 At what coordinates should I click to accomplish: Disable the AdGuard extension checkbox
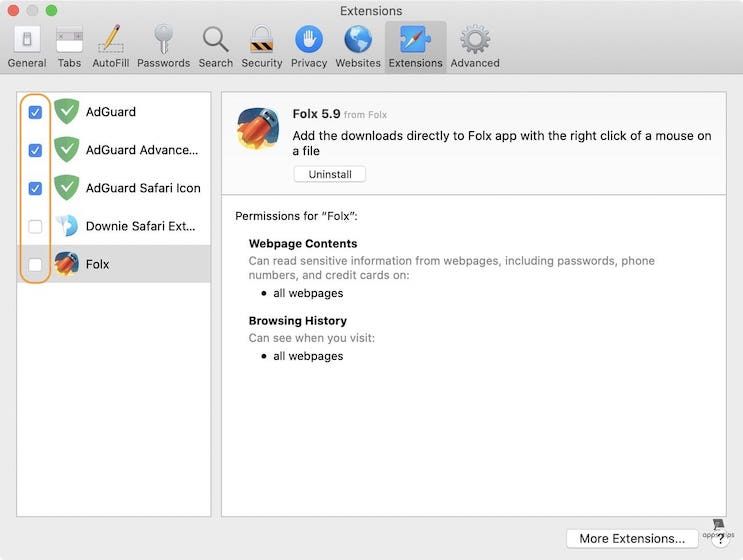(35, 112)
